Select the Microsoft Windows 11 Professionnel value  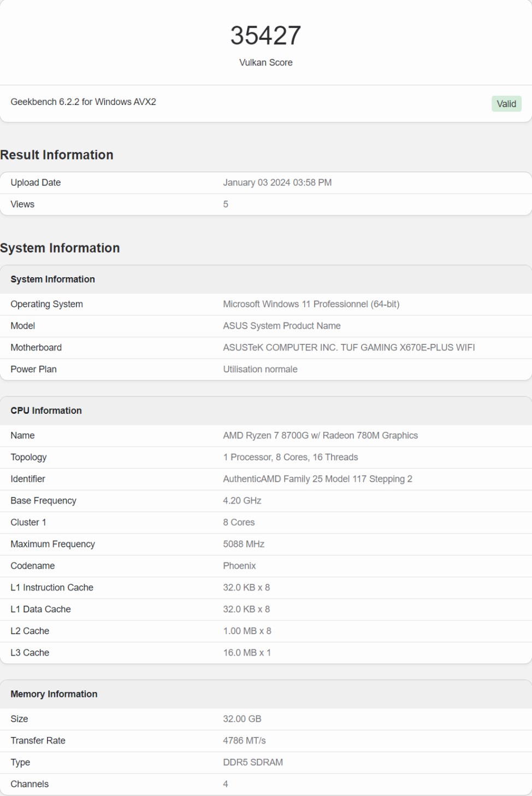click(x=311, y=305)
